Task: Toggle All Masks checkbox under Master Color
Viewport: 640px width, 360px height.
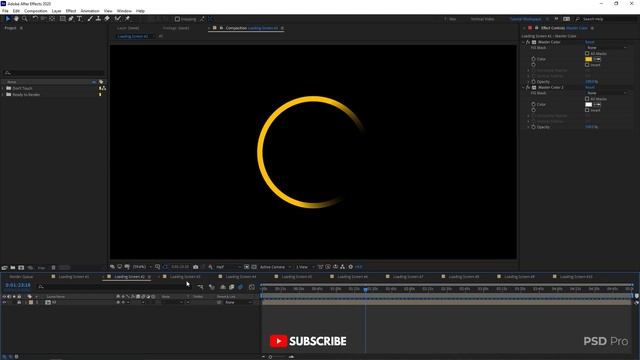Action: click(587, 53)
